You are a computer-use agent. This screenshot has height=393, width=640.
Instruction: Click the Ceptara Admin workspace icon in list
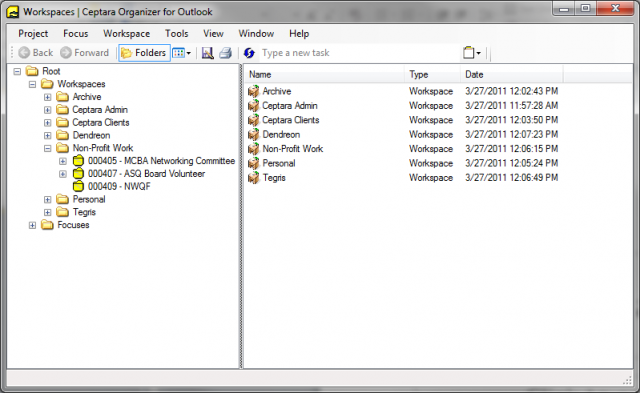[253, 106]
